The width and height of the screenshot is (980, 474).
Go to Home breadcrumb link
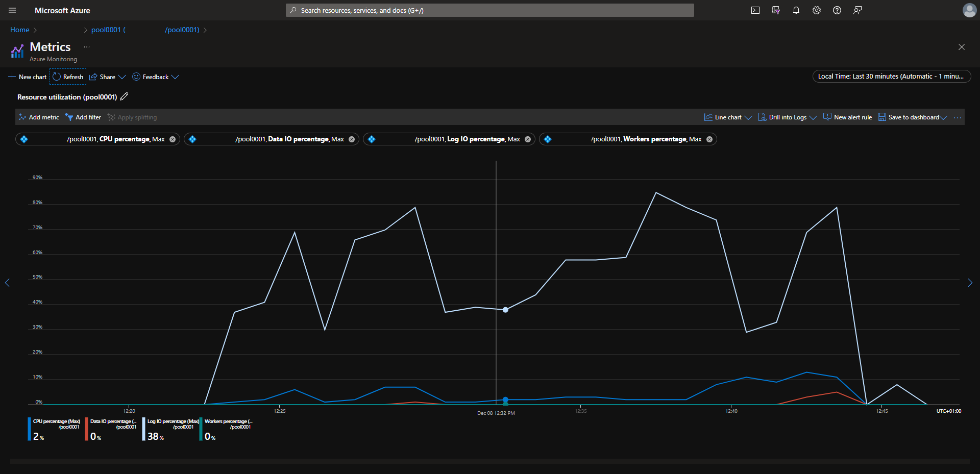[19, 30]
